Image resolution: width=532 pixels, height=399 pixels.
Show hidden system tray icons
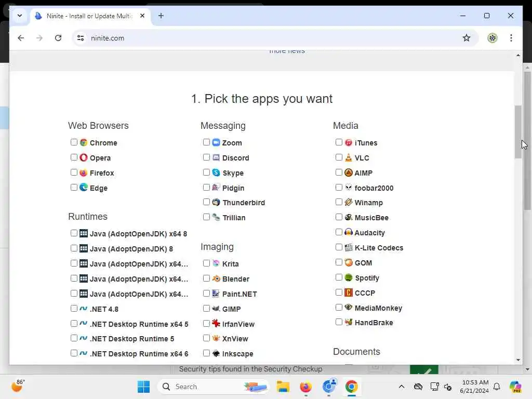(402, 387)
